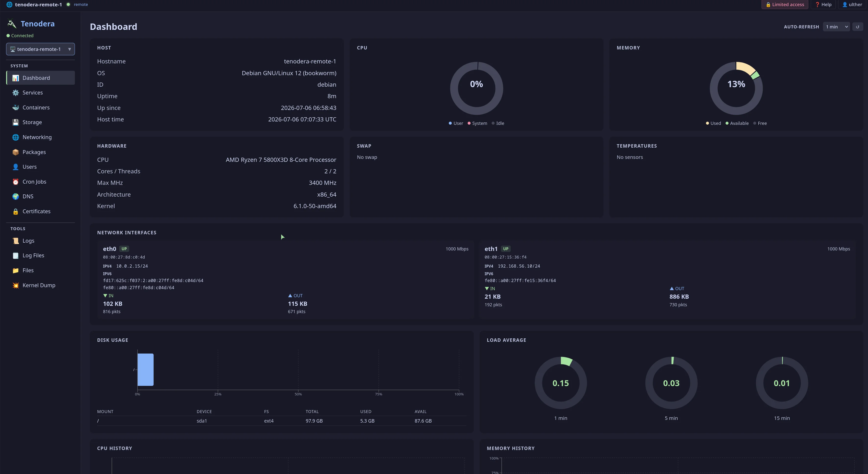Click the Connected status indicator
The image size is (868, 474).
click(20, 36)
